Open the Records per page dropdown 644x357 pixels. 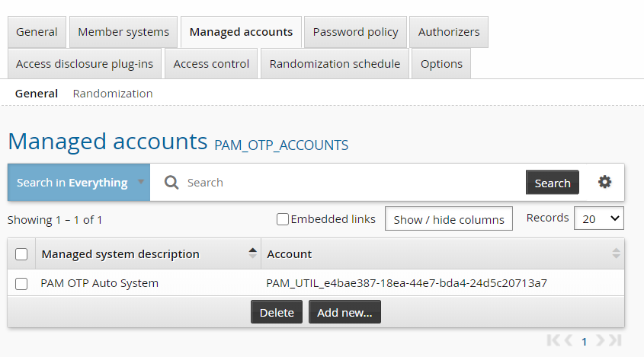[598, 218]
